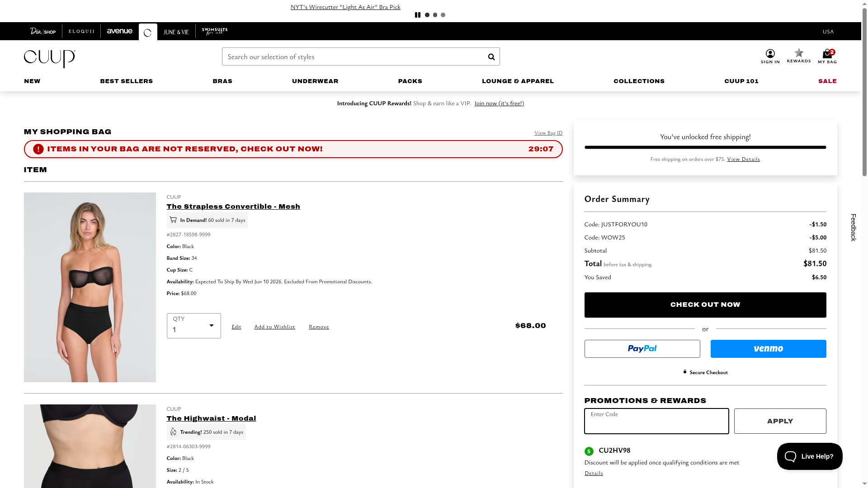Open Swimsuits For All brand logo

point(214,31)
